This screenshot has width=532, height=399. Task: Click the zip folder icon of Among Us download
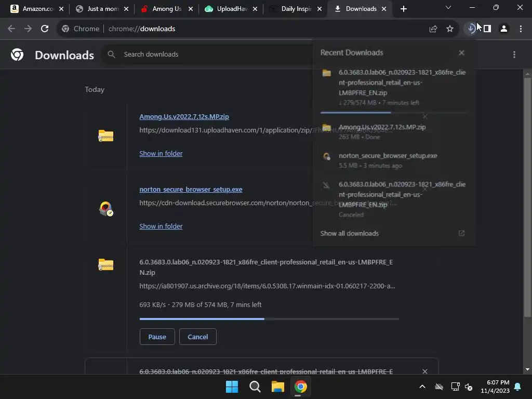coord(106,136)
